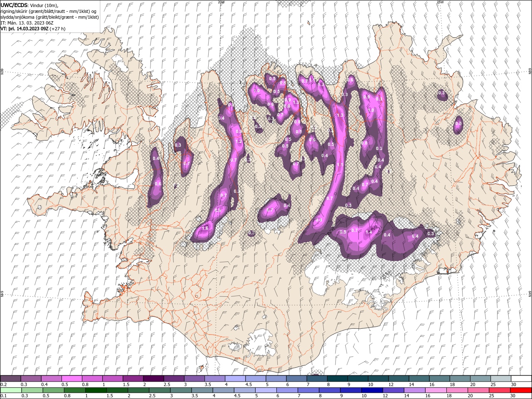Select the UWC/ECDS title text
The width and height of the screenshot is (532, 399).
point(15,5)
